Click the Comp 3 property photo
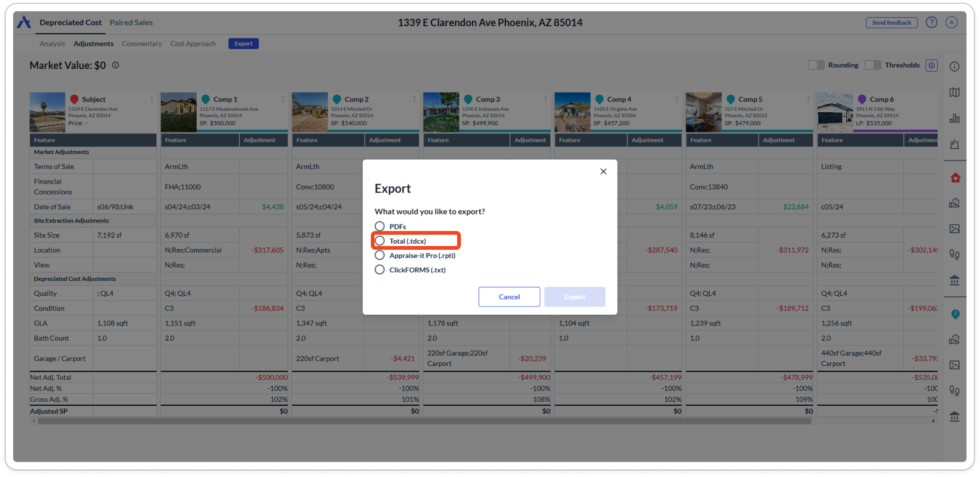This screenshot has height=477, width=980. 441,112
